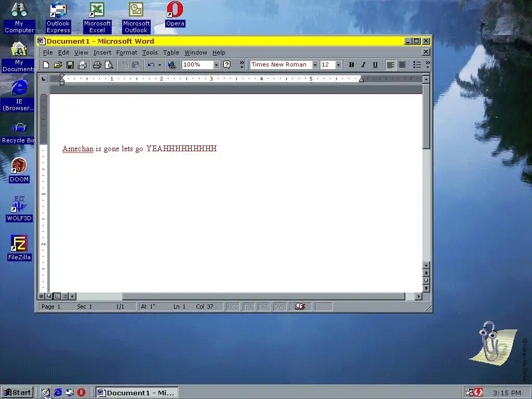Expand More Buttons on Formatting toolbar
The height and width of the screenshot is (399, 532).
(x=428, y=65)
